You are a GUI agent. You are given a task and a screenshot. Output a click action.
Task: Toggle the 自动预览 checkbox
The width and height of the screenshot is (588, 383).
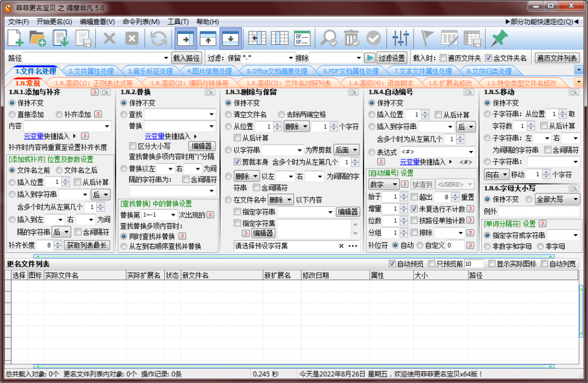click(393, 264)
